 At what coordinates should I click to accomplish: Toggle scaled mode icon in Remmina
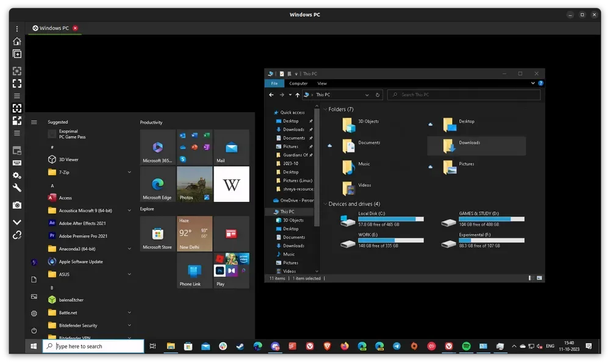pos(16,121)
